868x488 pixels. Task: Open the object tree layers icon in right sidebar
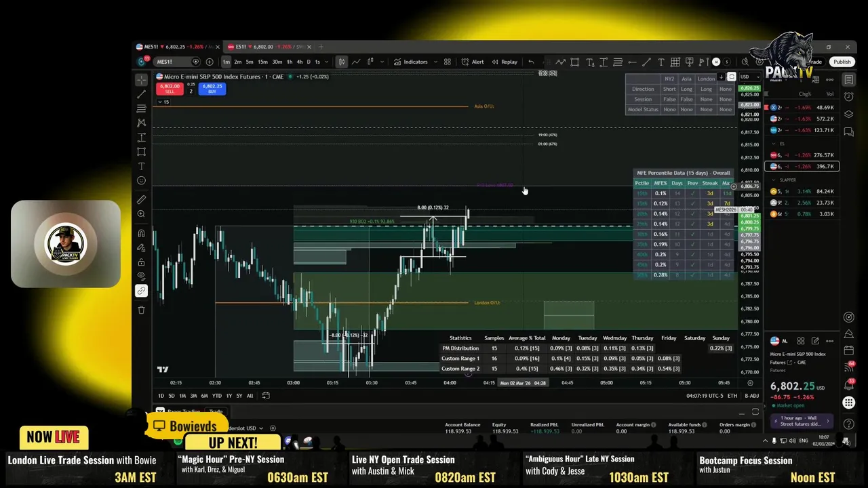848,114
